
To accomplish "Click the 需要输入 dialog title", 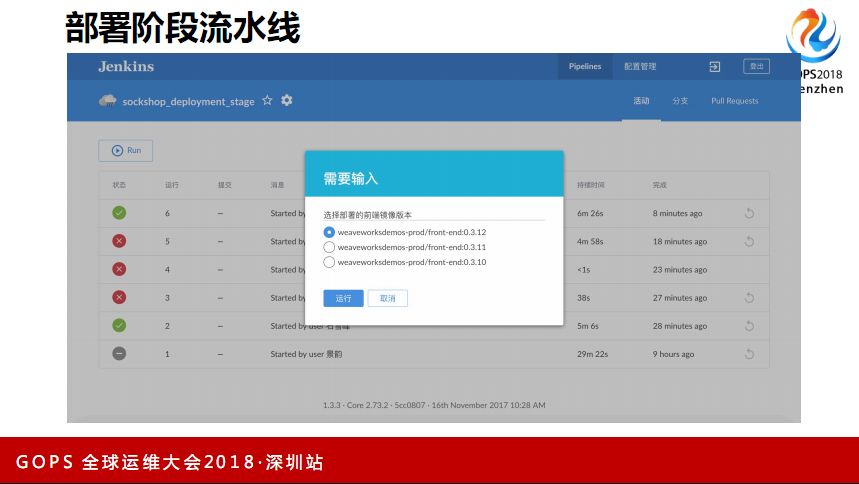I will [x=351, y=179].
